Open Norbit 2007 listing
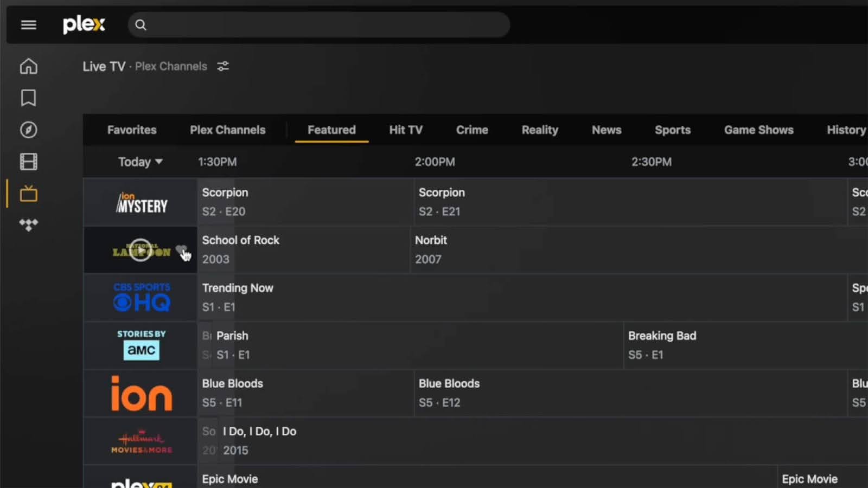 (639, 250)
